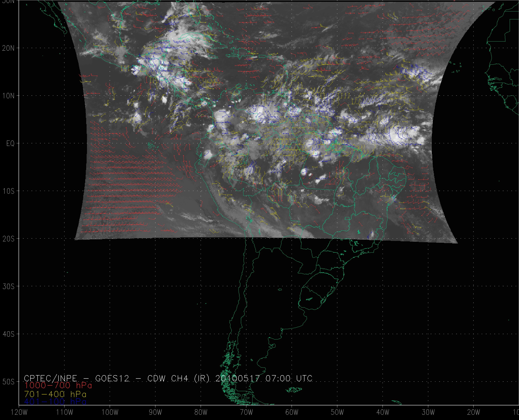519x420 pixels.
Task: Click the 90W longitude axis label
Action: 155,412
